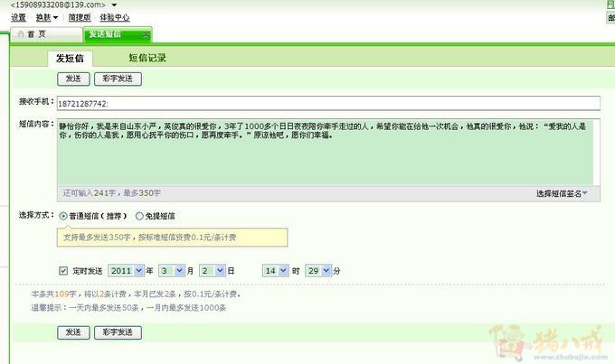615x364 pixels.
Task: Open the hour dropdown showing 14
Action: point(275,271)
